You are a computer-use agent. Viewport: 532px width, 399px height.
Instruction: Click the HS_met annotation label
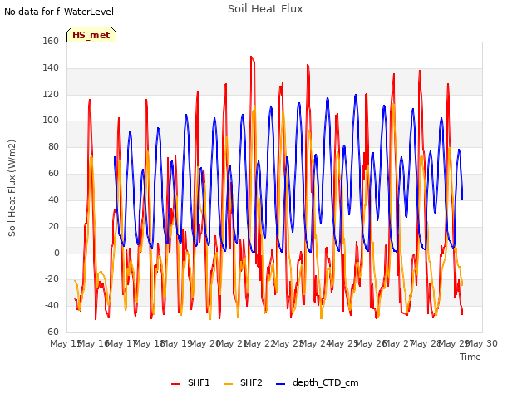click(x=91, y=35)
